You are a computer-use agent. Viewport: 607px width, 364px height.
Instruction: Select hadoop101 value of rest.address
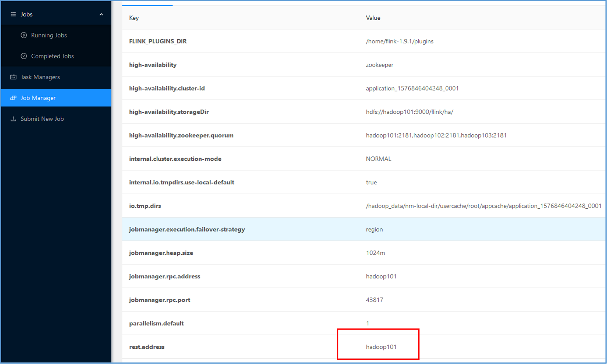coord(381,347)
